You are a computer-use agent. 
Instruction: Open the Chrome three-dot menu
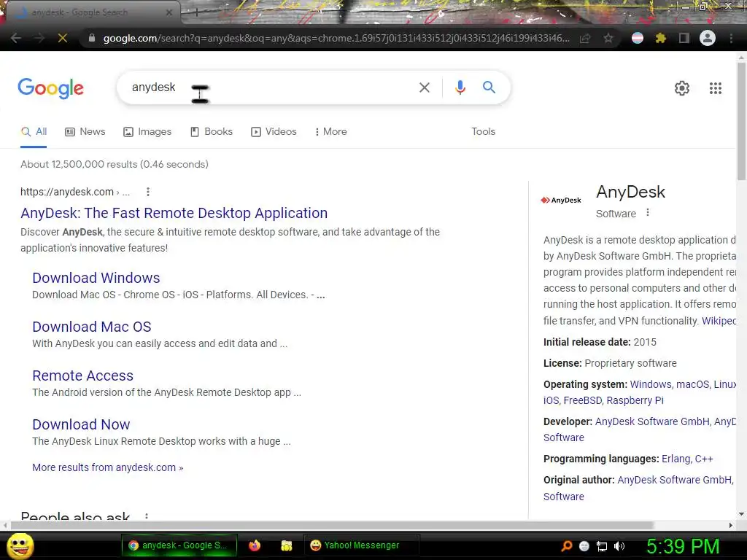point(731,38)
